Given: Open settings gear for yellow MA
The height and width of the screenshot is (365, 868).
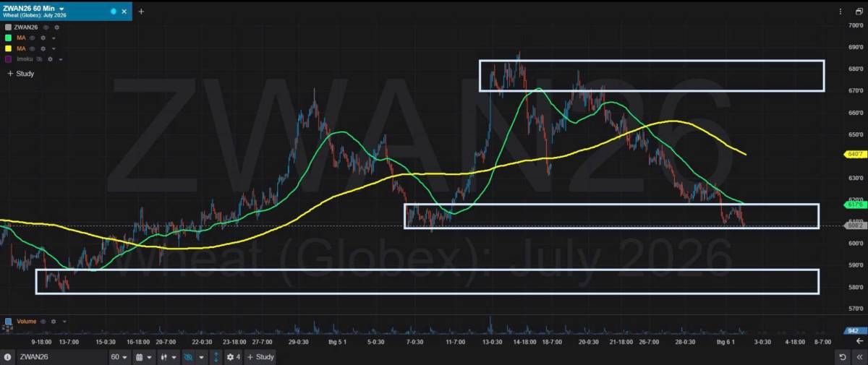Looking at the screenshot, I should pyautogui.click(x=43, y=48).
